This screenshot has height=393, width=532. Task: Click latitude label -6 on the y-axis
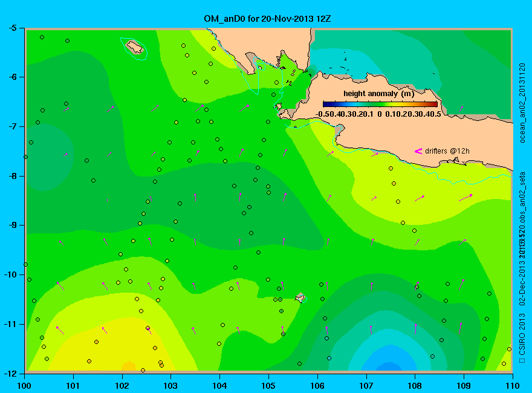coord(12,77)
